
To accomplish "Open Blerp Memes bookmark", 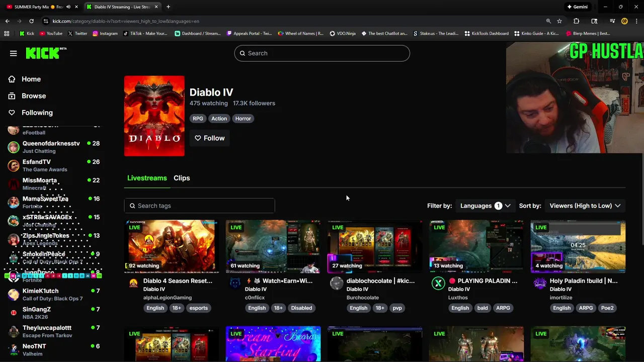I will 588,34.
